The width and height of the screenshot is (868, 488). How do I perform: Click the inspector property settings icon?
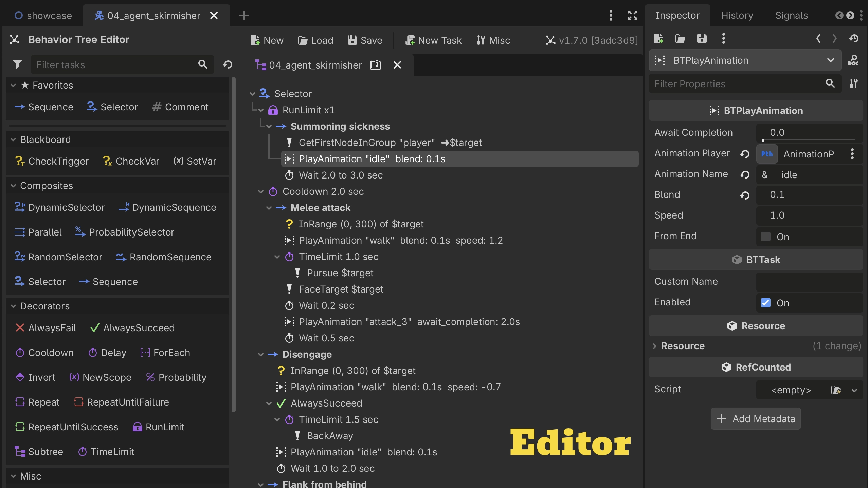tap(853, 83)
